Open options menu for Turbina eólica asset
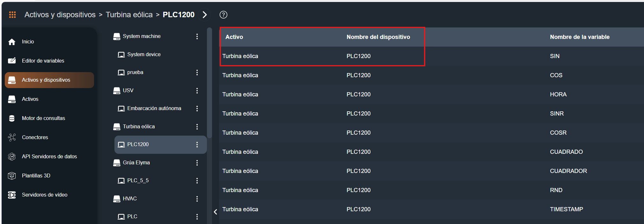Image resolution: width=644 pixels, height=224 pixels. coord(197,127)
